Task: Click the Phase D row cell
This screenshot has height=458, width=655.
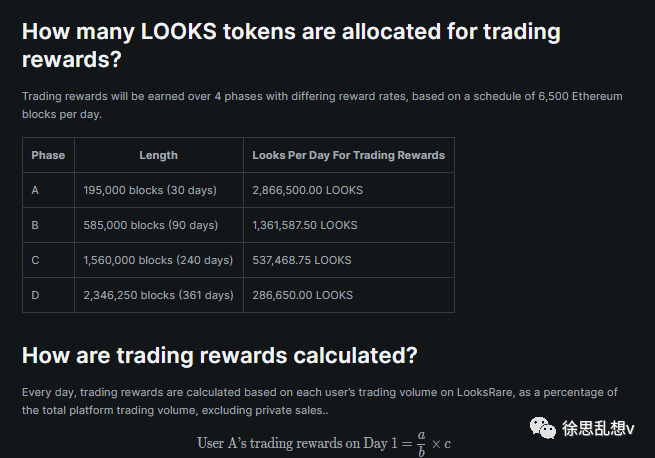Action: click(48, 295)
